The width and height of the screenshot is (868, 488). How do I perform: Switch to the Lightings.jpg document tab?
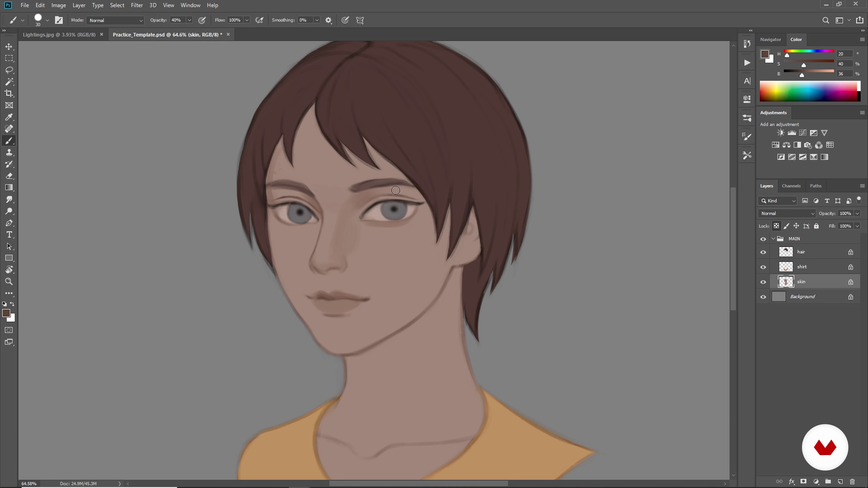point(59,34)
